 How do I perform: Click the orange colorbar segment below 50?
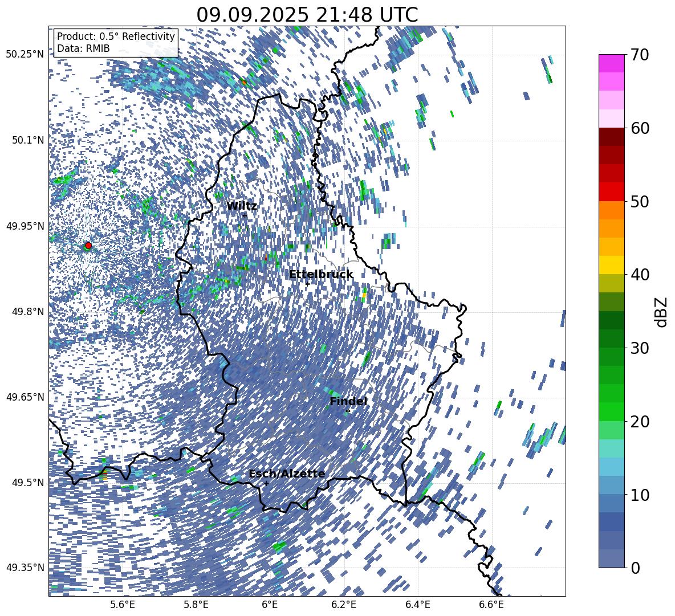[611, 210]
